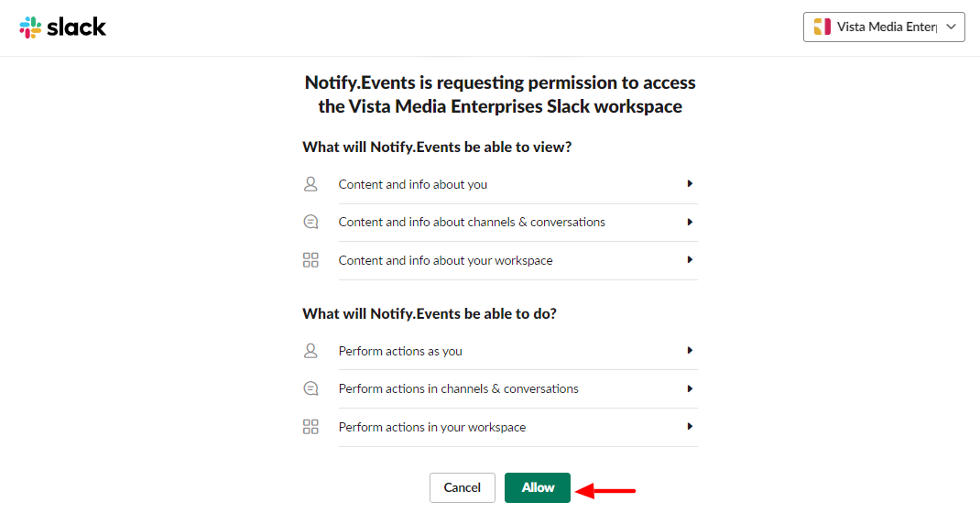
Task: Click the Slack logo in header
Action: click(x=62, y=27)
